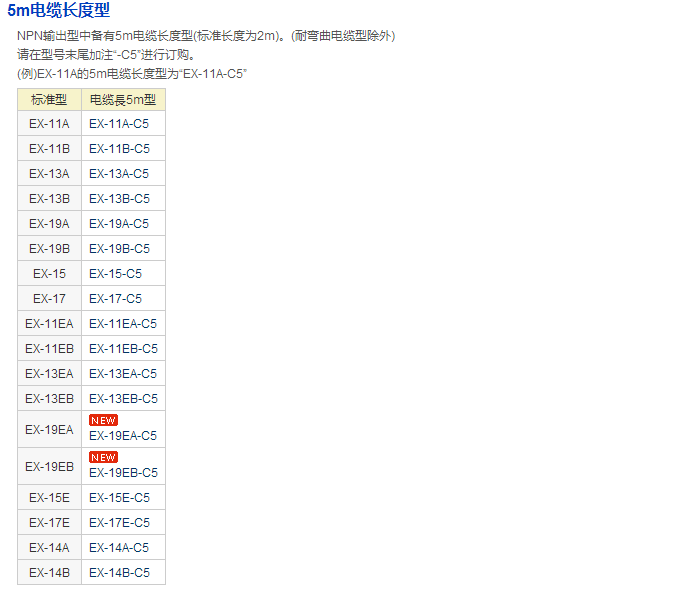
Task: Pick the EX-17-C5 model cell
Action: (115, 299)
